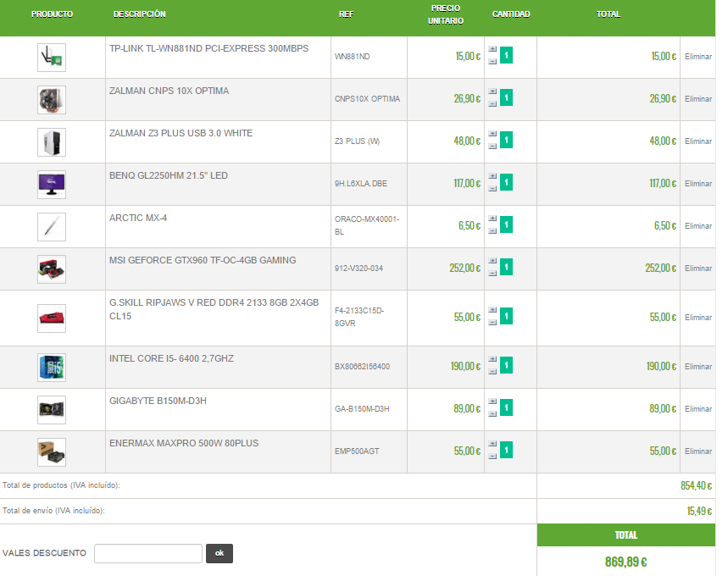
Task: Open ARCTIC MX-4 description link
Action: click(138, 218)
